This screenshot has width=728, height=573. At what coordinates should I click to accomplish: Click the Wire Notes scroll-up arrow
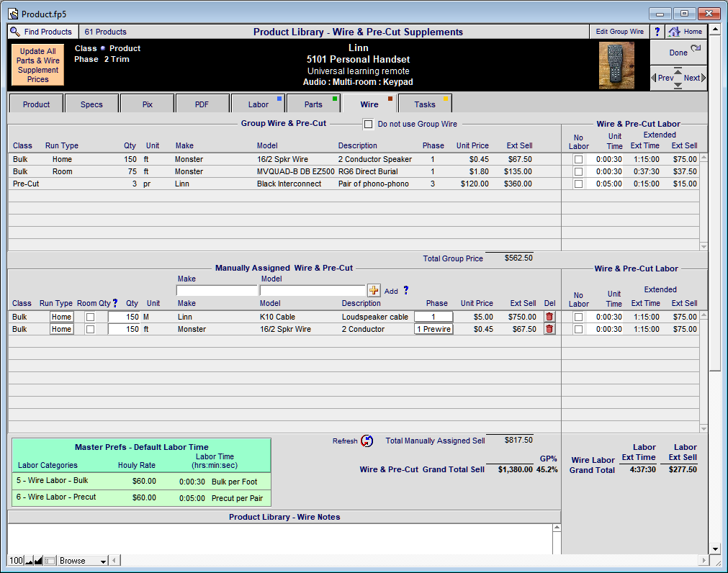(x=557, y=528)
